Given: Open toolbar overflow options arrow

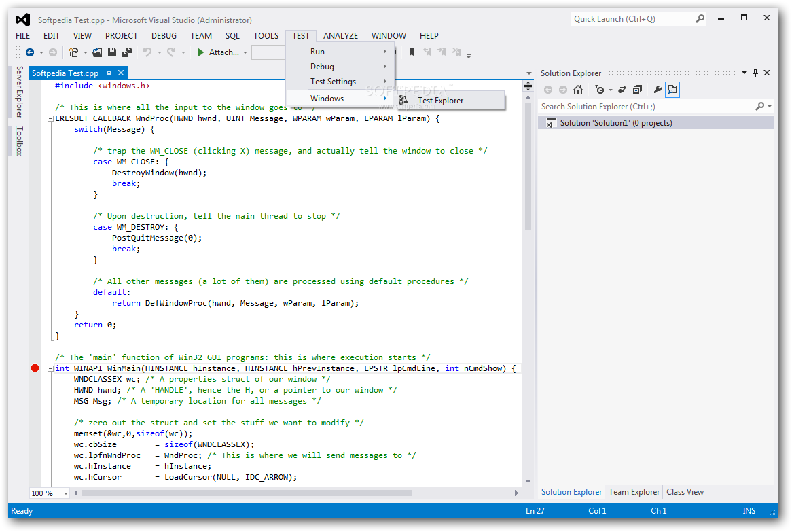Looking at the screenshot, I should [469, 56].
